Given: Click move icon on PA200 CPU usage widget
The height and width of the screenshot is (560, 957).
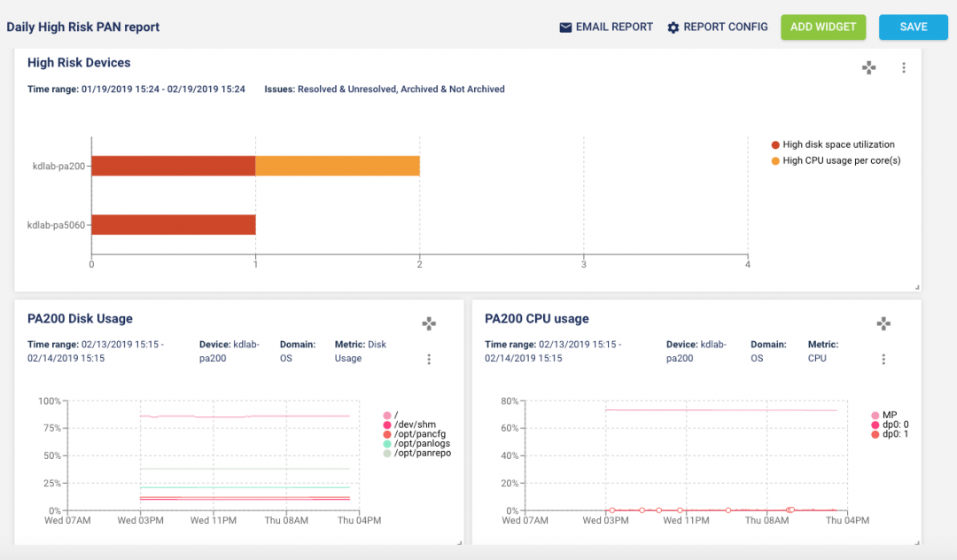Looking at the screenshot, I should pyautogui.click(x=883, y=324).
